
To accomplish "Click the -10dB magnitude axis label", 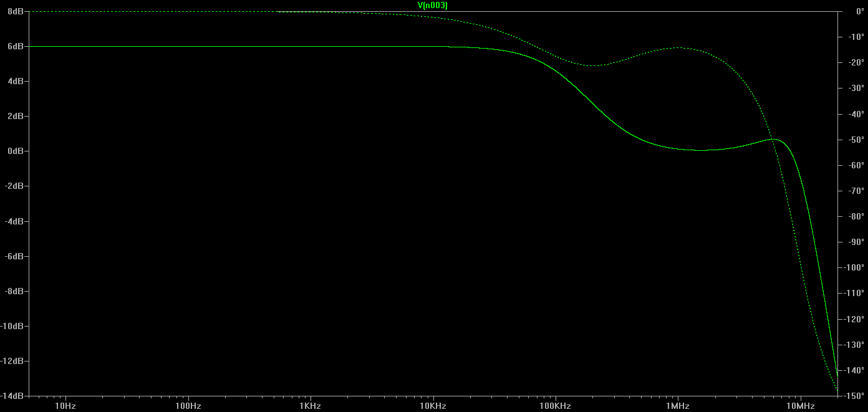I will click(x=12, y=326).
